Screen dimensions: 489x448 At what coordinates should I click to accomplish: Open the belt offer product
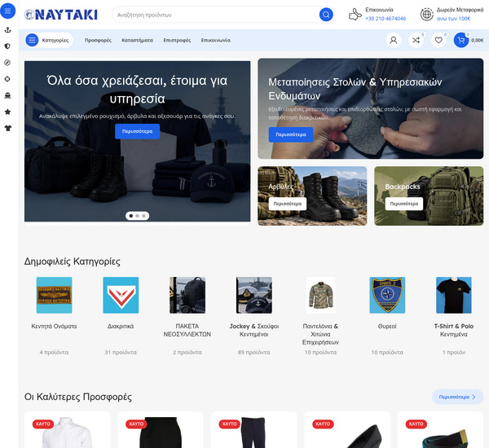pyautogui.click(x=440, y=432)
